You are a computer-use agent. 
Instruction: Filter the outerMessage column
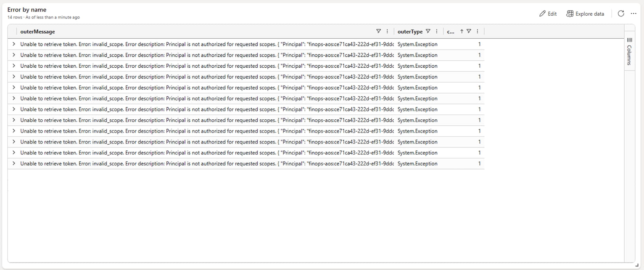coord(378,31)
